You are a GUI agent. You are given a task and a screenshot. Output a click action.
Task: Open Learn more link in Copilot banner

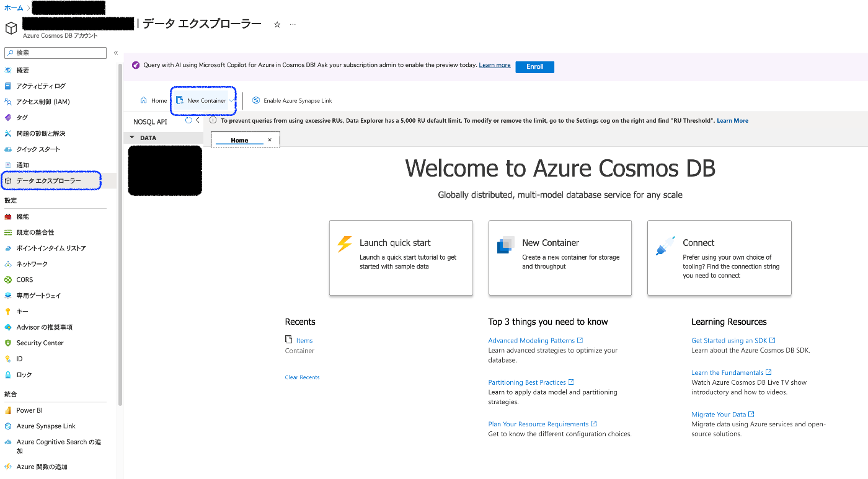[x=495, y=65]
